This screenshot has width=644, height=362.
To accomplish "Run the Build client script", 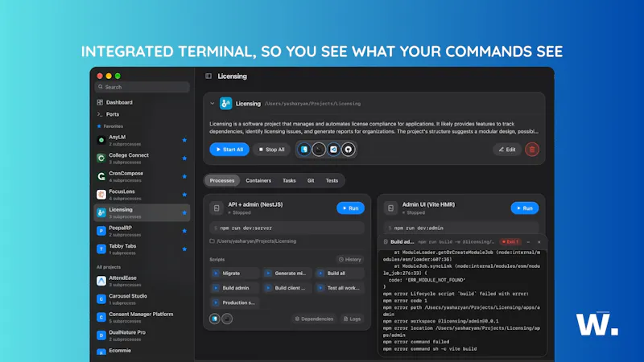I will pyautogui.click(x=287, y=288).
